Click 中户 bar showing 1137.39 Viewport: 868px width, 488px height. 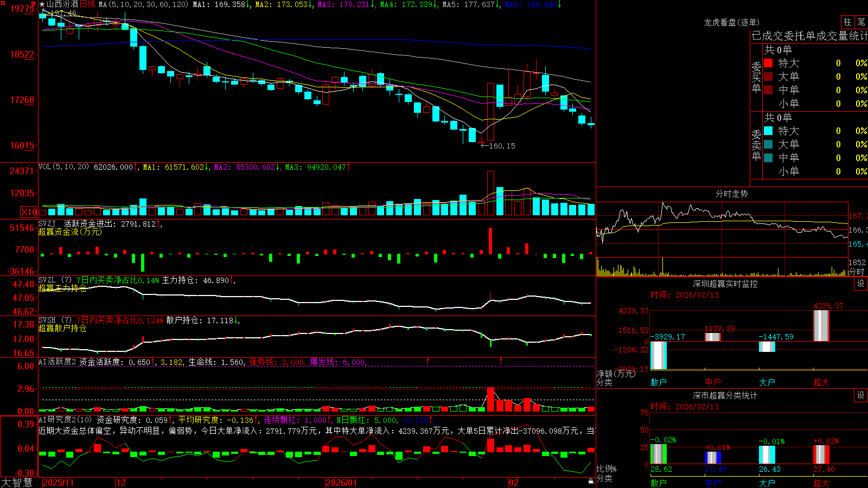(x=713, y=337)
